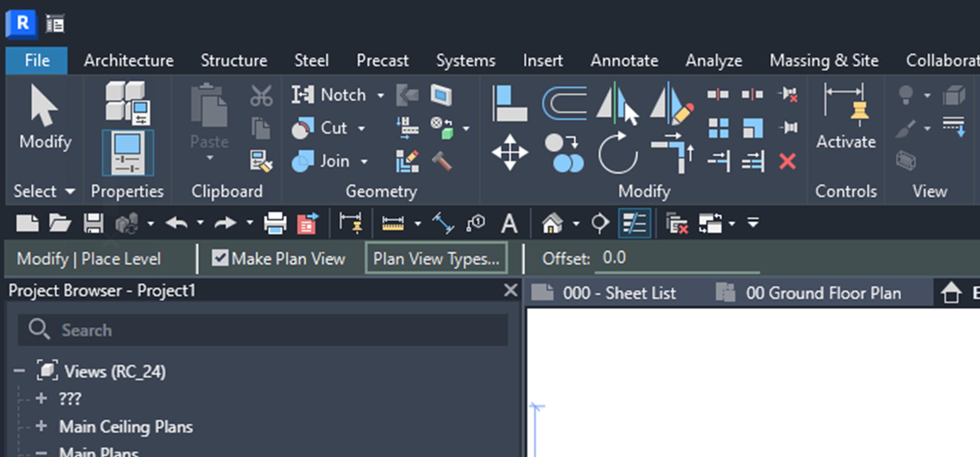The width and height of the screenshot is (980, 457).
Task: Select the Move tool icon
Action: [x=510, y=152]
